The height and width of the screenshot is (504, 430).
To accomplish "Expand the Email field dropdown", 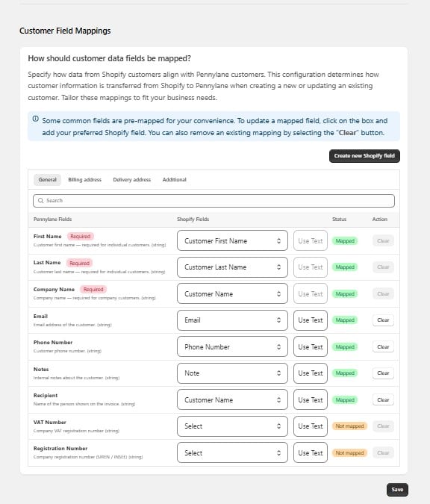I will click(232, 320).
